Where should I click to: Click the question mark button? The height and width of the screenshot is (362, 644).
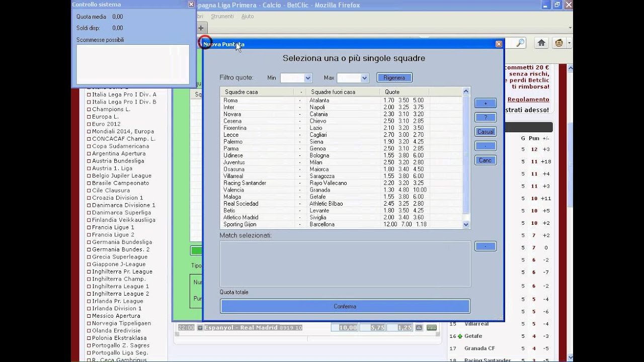click(486, 117)
